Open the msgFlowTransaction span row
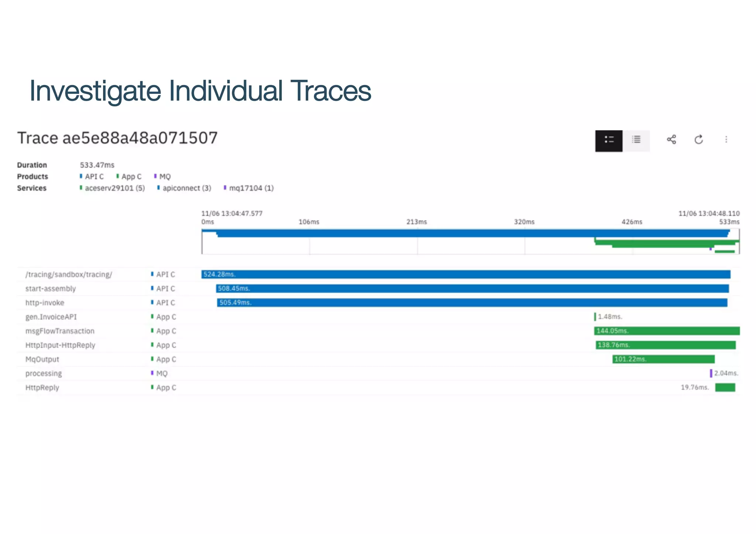Viewport: 756px width, 534px height. click(378, 331)
